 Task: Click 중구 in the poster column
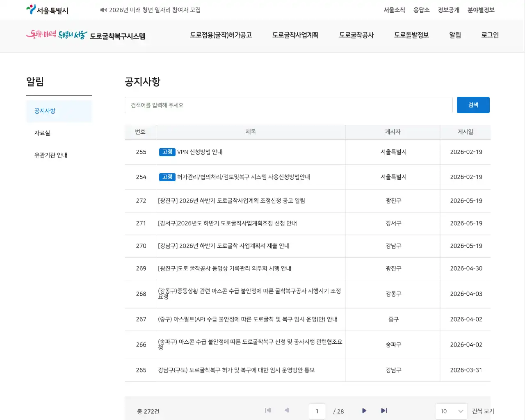coord(393,319)
